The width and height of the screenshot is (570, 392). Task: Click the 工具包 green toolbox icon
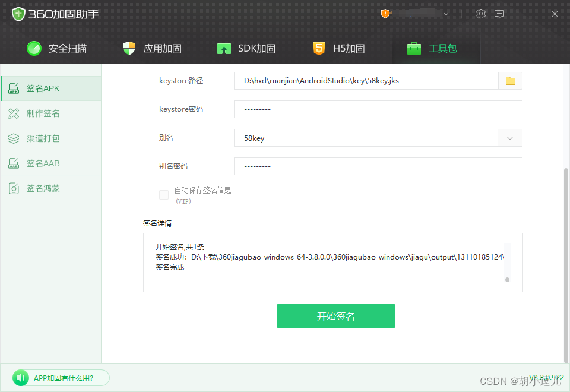[414, 48]
